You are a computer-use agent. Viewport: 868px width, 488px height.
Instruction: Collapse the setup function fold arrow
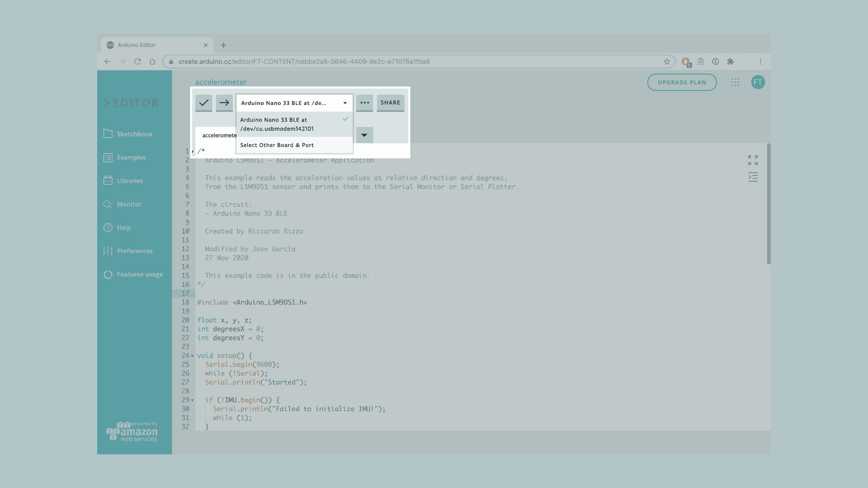tap(193, 356)
